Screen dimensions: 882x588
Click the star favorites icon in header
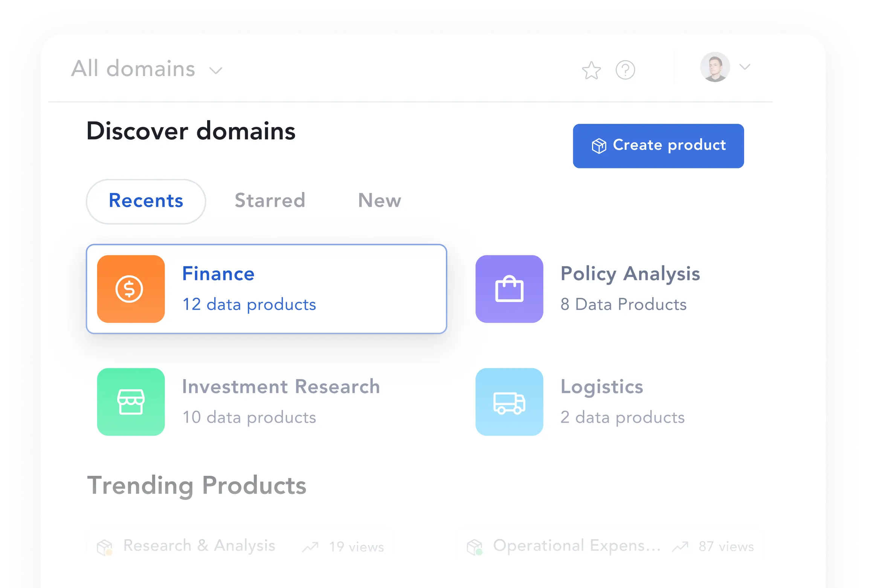coord(591,70)
